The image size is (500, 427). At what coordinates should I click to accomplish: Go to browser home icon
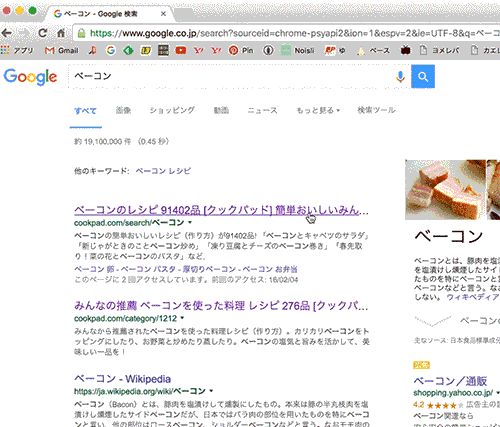61,33
